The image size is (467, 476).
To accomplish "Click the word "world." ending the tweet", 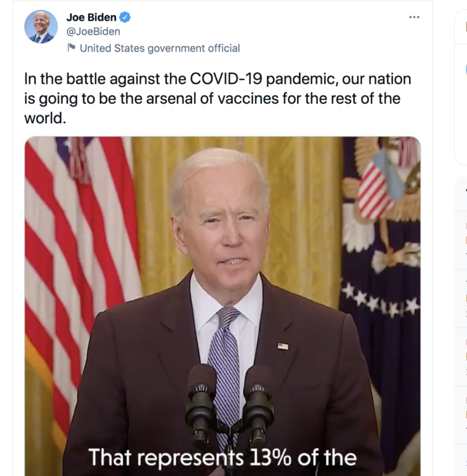I will pyautogui.click(x=45, y=117).
